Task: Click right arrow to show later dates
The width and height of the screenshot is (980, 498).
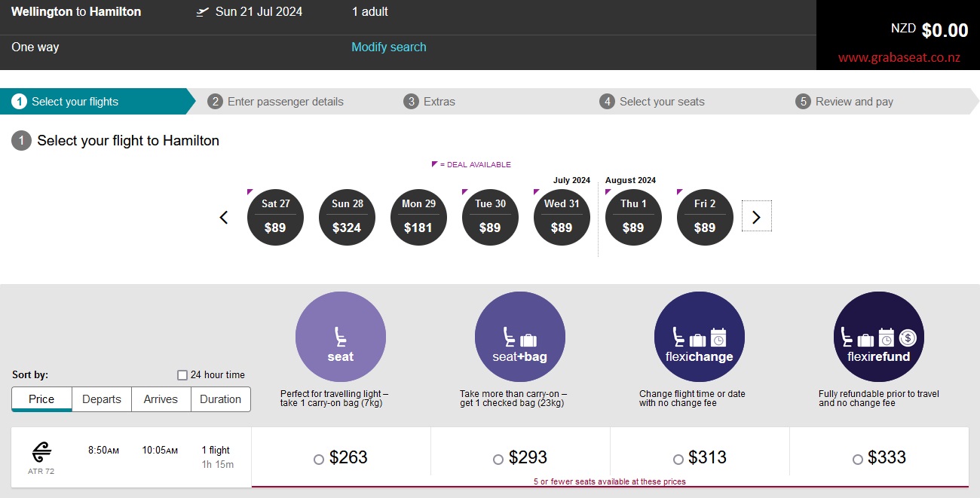Action: click(755, 216)
